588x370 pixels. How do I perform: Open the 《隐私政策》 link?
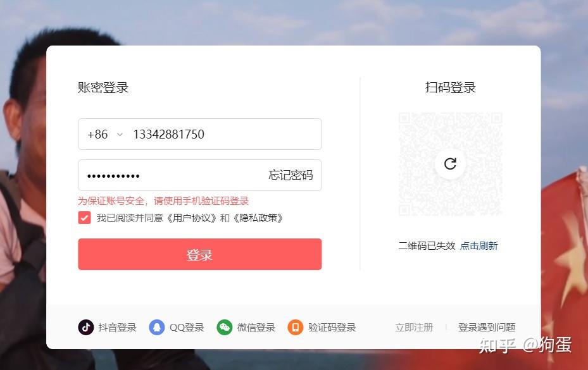coord(258,218)
